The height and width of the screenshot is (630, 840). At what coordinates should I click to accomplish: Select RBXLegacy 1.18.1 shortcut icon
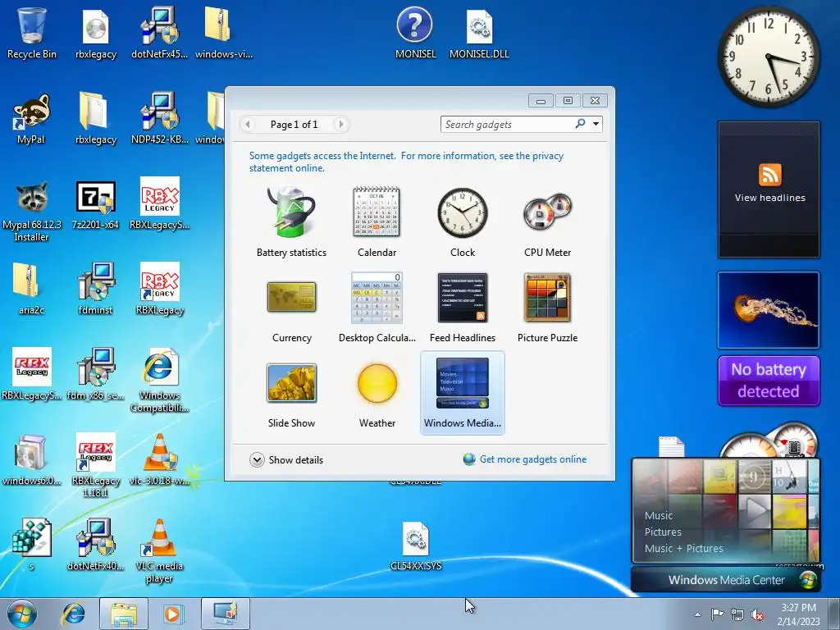pos(95,465)
